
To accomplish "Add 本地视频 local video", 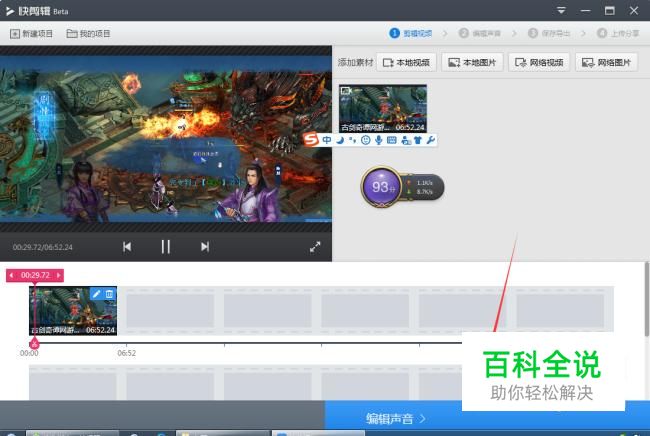I will tap(407, 63).
